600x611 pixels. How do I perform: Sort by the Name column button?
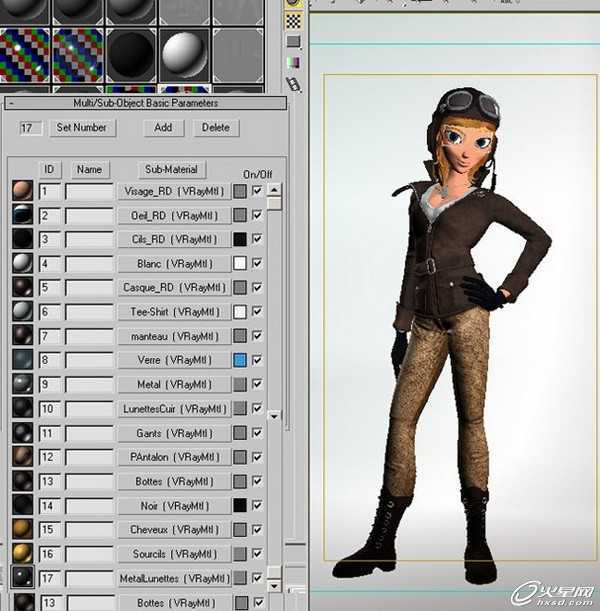[90, 170]
